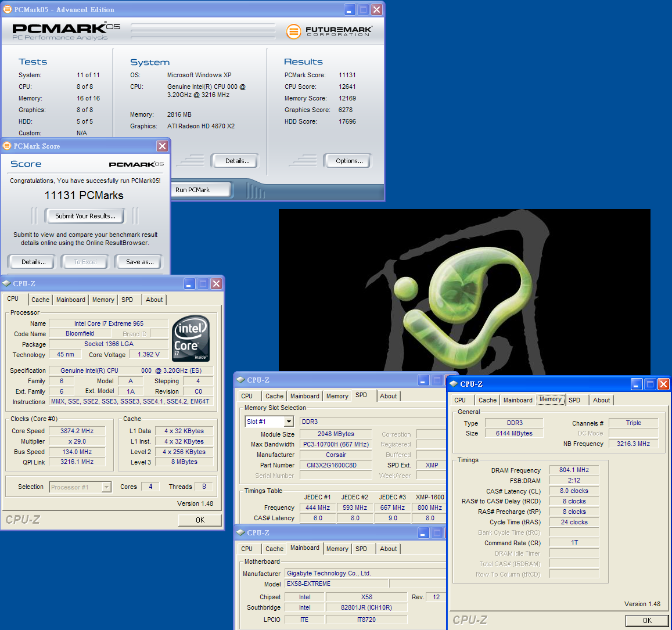Switch to the SPD tab in the CPU-Z timings window

tap(574, 400)
